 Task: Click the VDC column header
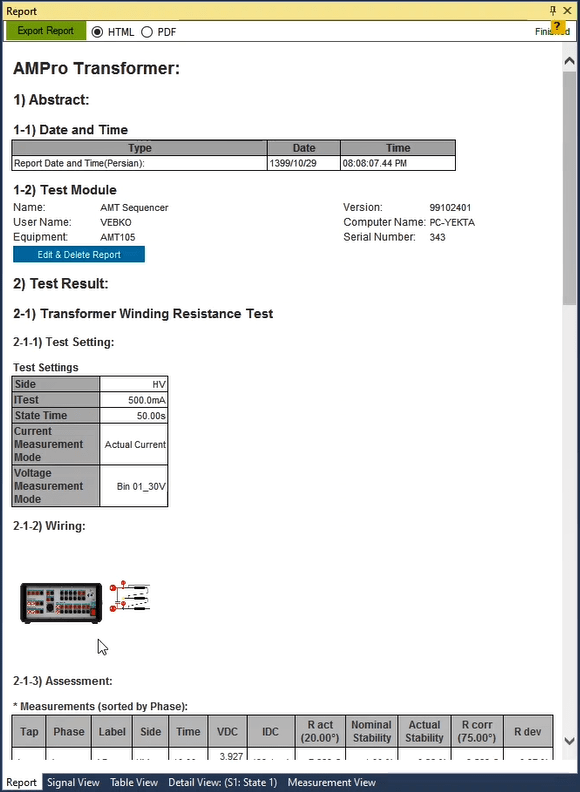(227, 731)
